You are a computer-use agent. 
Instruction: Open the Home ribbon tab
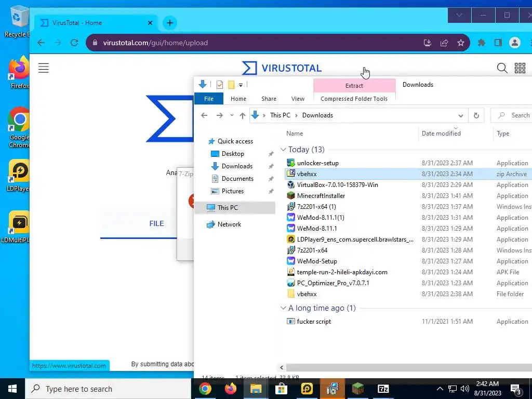click(x=238, y=99)
